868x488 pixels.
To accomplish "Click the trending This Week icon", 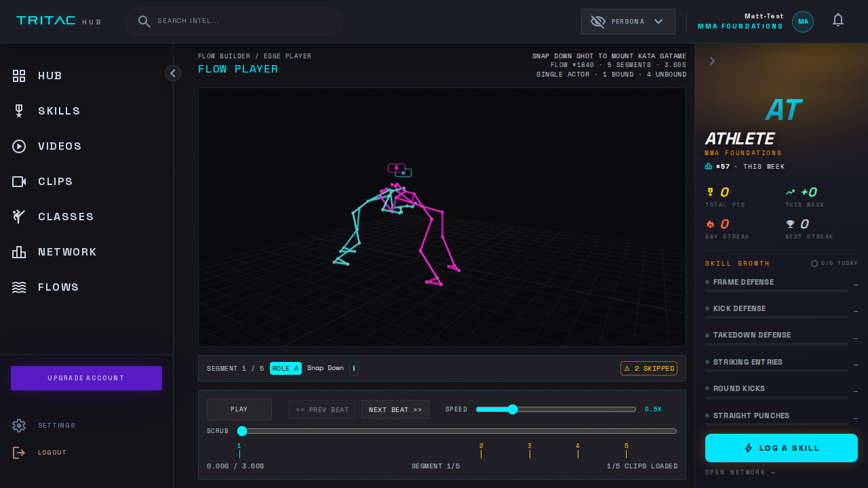I will [x=790, y=192].
